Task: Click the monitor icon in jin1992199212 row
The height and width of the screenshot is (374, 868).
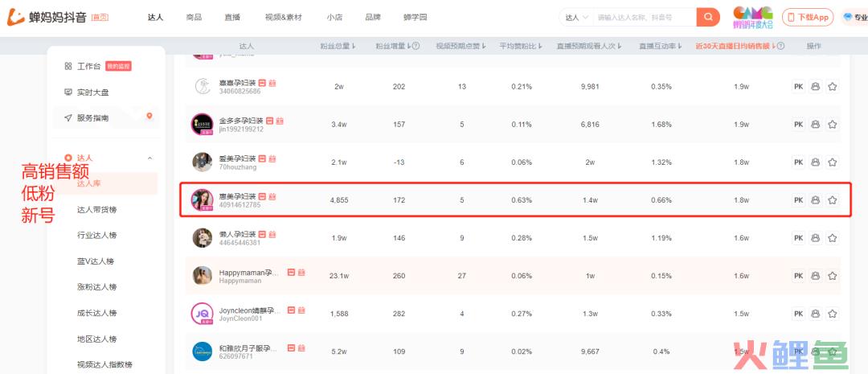Action: pyautogui.click(x=815, y=125)
